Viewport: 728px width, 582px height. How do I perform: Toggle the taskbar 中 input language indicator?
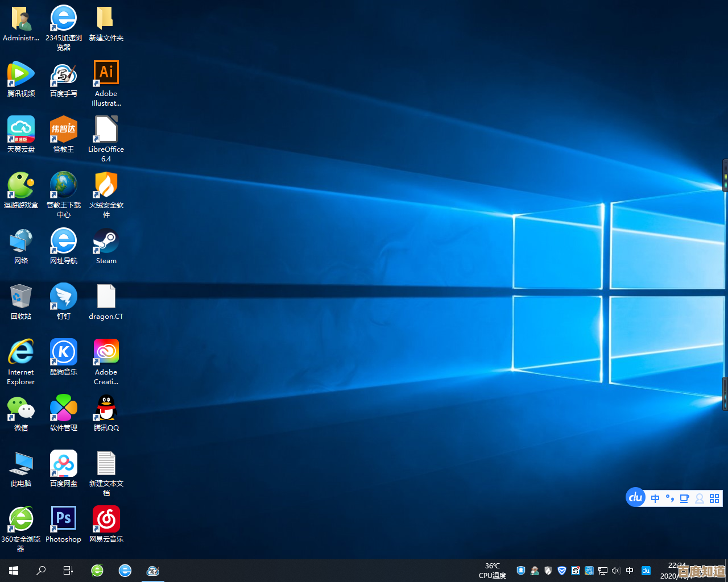(630, 571)
